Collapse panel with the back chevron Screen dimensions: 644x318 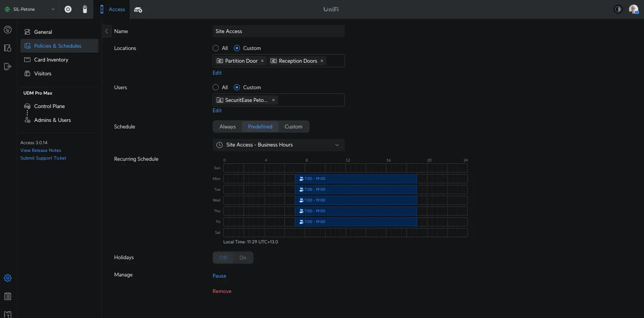click(x=107, y=31)
